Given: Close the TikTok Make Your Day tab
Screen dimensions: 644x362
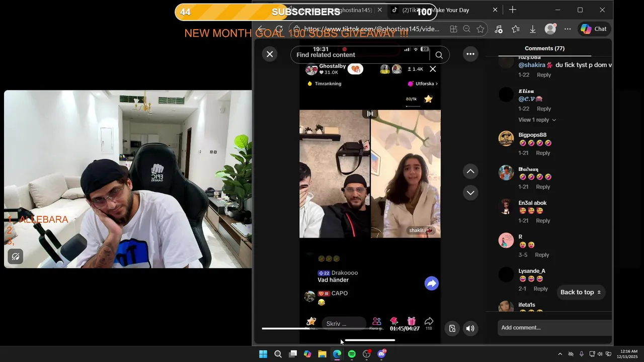Looking at the screenshot, I should tap(495, 10).
